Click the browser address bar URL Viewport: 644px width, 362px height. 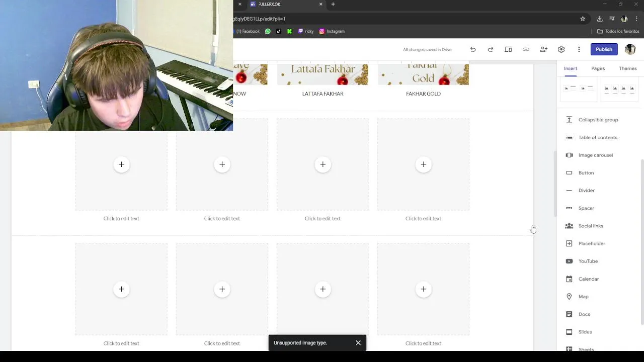(260, 19)
